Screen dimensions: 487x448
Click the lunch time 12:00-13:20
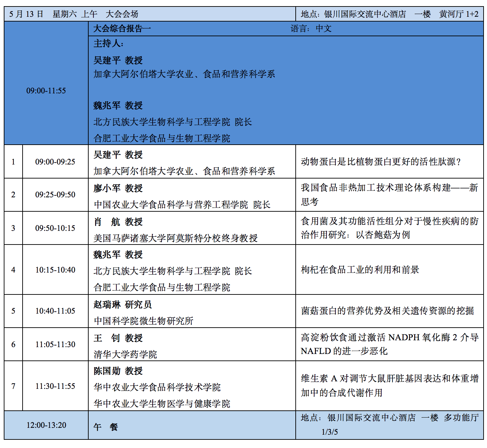[46, 425]
